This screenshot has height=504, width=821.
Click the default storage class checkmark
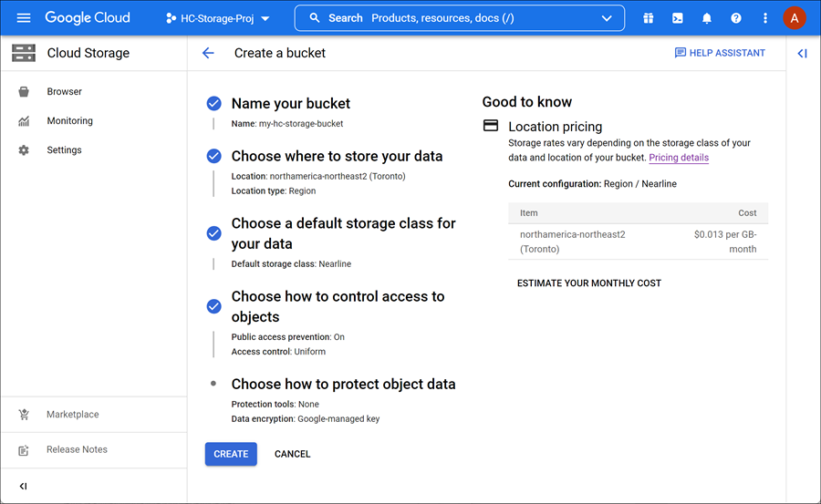[x=213, y=233]
